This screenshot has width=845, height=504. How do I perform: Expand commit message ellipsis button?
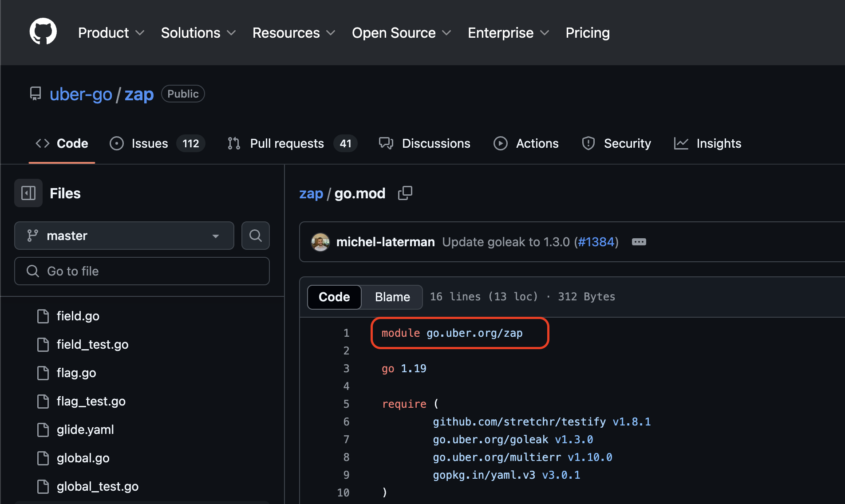pos(639,242)
